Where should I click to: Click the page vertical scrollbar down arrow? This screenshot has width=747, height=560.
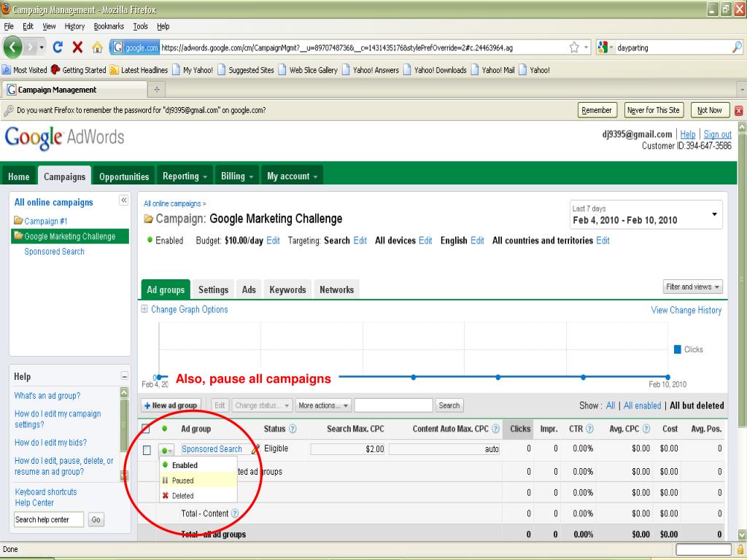click(x=742, y=534)
